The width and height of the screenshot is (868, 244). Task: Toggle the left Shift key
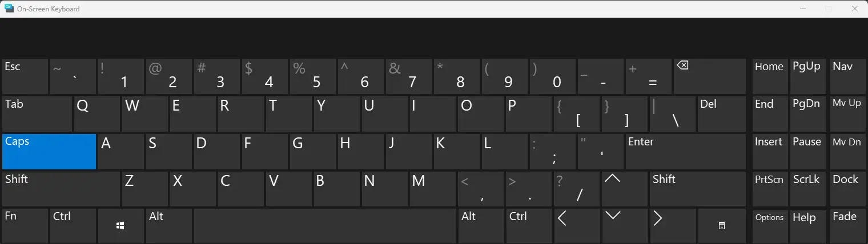pyautogui.click(x=61, y=189)
